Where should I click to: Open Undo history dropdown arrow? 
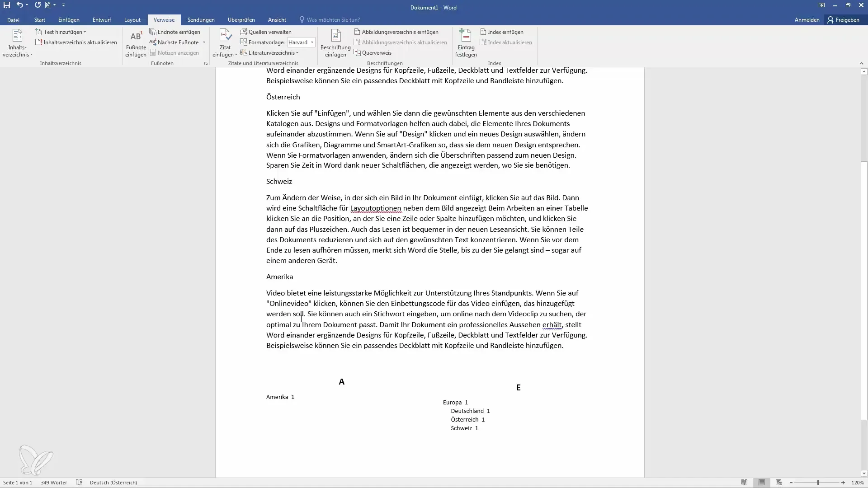point(27,5)
